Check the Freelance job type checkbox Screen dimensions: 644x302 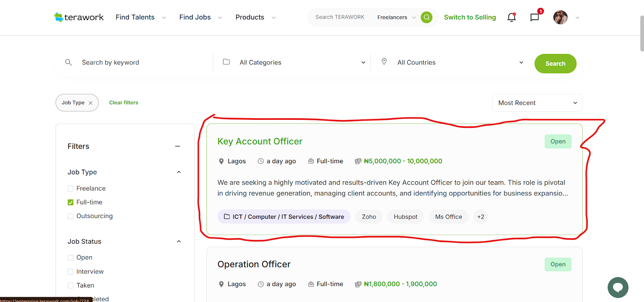[71, 189]
